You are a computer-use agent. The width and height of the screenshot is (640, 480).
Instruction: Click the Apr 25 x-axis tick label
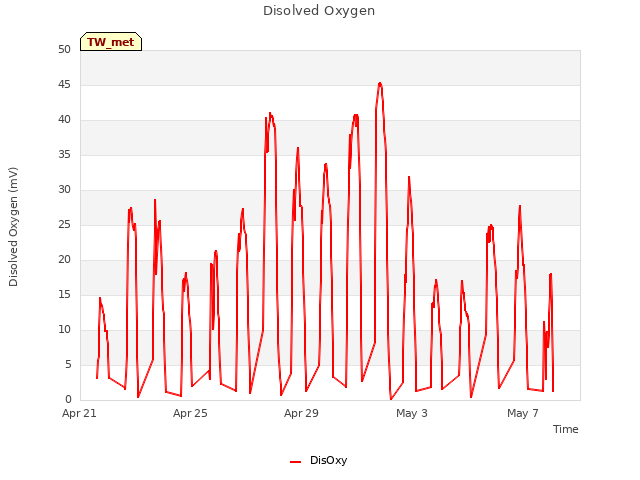click(190, 413)
